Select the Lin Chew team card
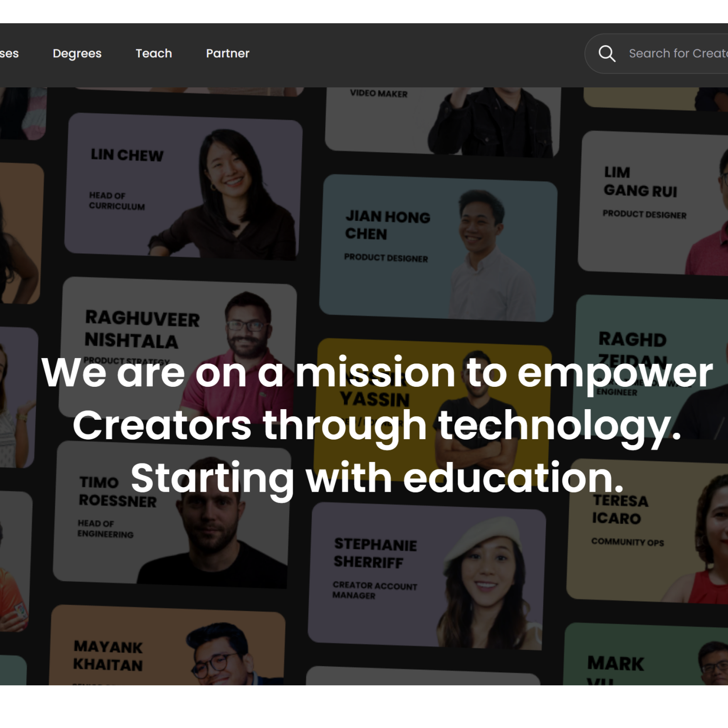 coord(183,187)
